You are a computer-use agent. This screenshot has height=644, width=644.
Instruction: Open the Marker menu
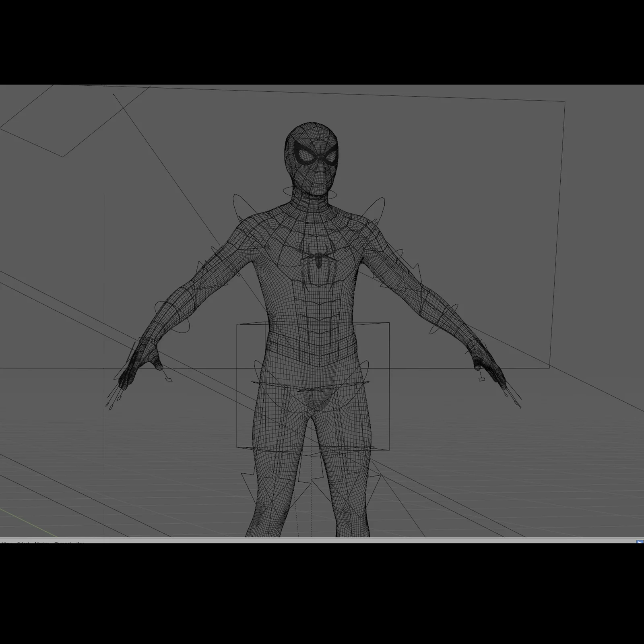(x=42, y=543)
